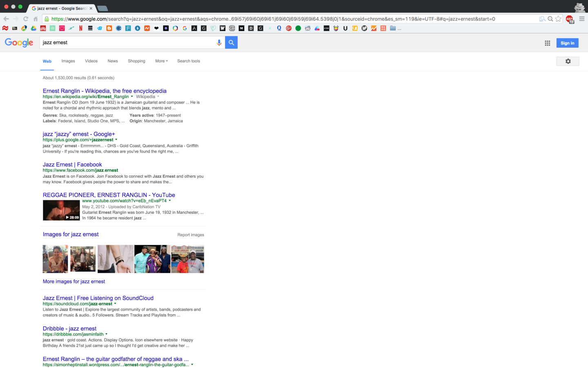Click the bold U bookmark icon

click(x=345, y=28)
